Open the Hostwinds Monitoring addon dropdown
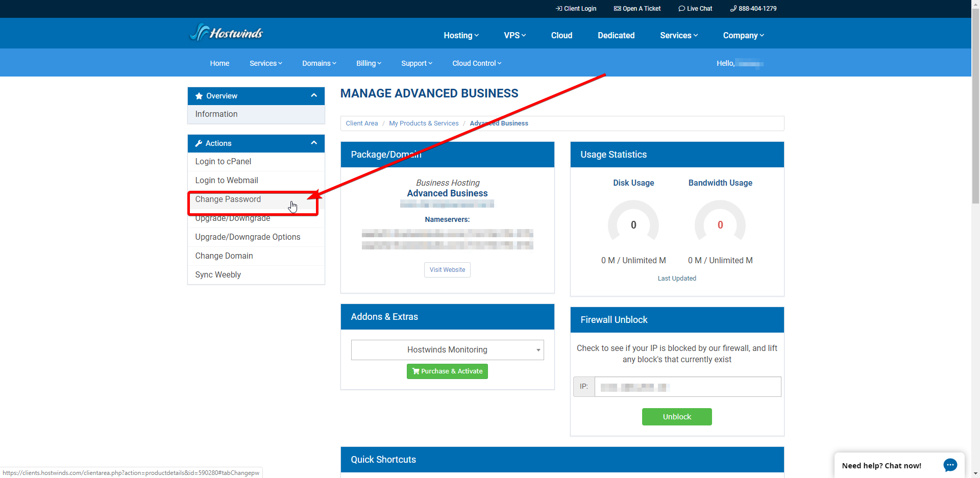The width and height of the screenshot is (980, 478). click(447, 350)
